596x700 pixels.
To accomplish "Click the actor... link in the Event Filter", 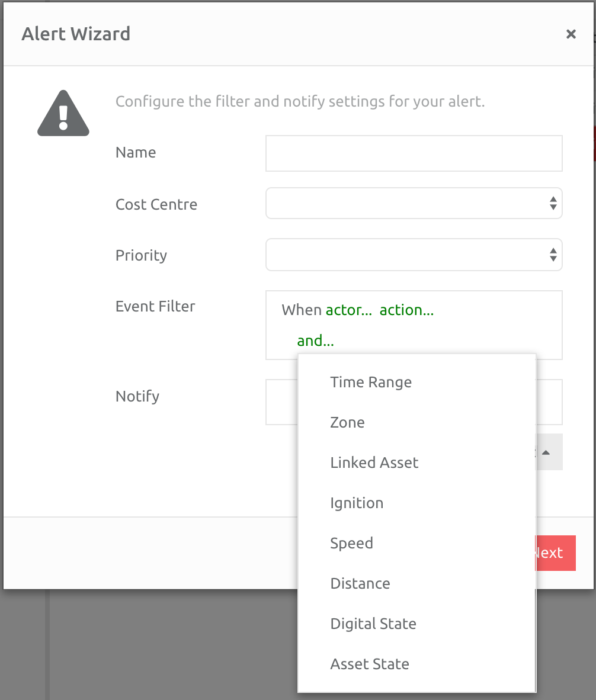I will pyautogui.click(x=348, y=310).
